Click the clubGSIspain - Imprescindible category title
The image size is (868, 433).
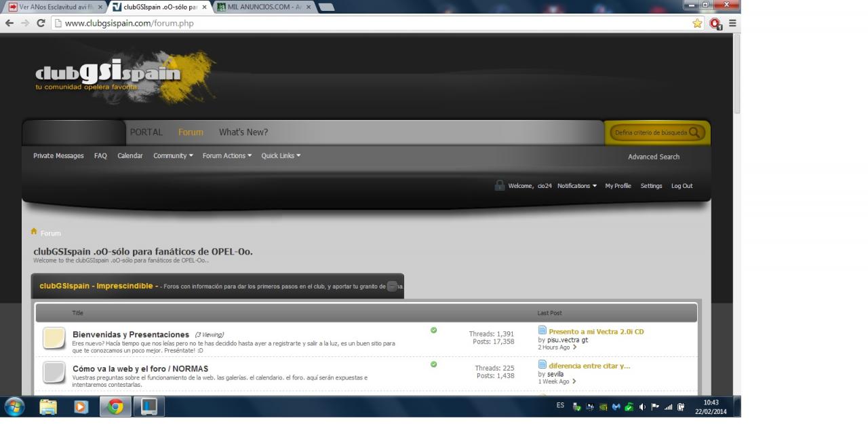(98, 286)
